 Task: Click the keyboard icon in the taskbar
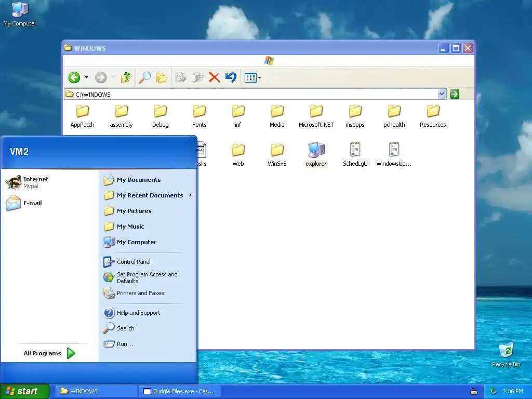coord(474,392)
